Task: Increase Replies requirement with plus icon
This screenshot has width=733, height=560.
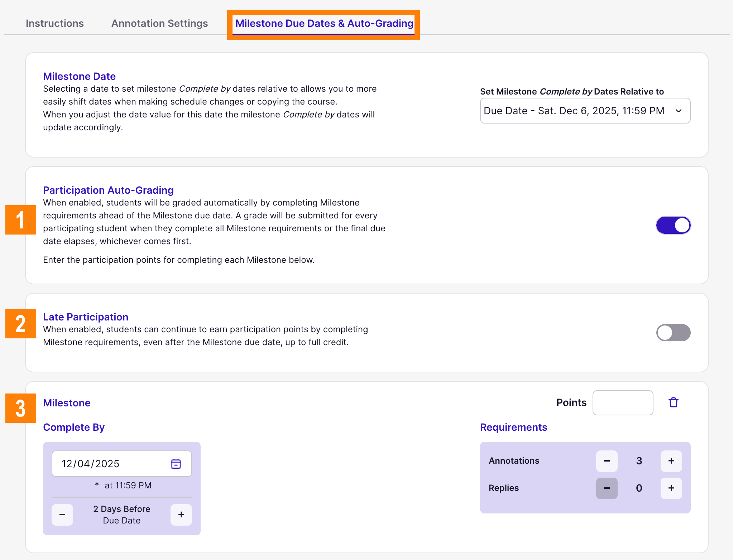Action: [x=671, y=488]
